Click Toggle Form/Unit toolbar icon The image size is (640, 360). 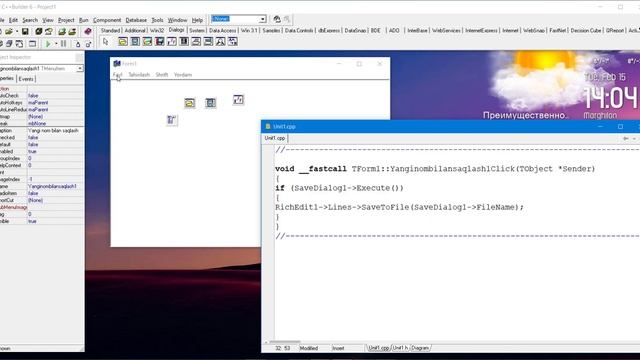click(19, 44)
